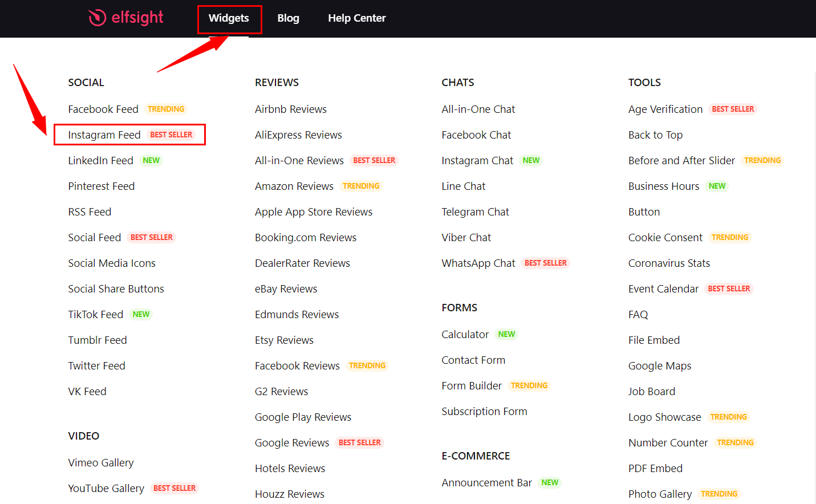Select the Job Board widget

[x=652, y=391]
